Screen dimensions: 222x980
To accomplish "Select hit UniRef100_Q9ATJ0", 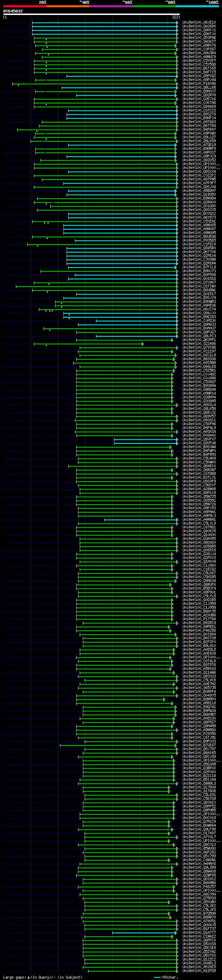I will pos(199,34).
